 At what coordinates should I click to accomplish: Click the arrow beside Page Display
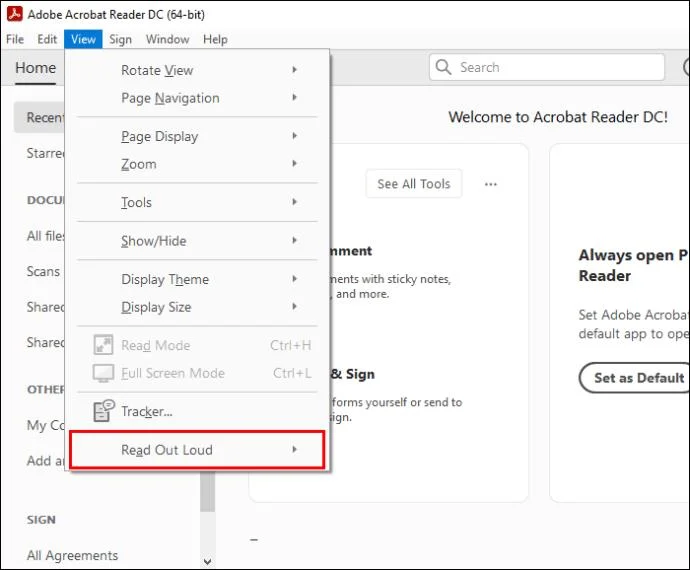click(294, 136)
